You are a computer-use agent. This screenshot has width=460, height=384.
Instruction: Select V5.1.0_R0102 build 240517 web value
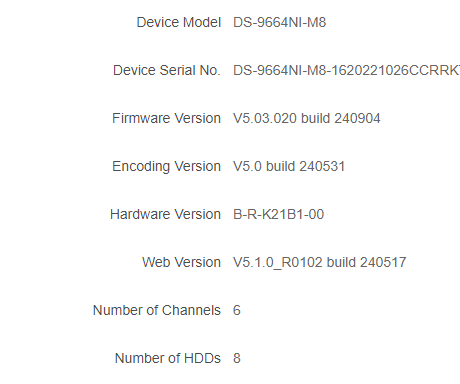(x=320, y=262)
